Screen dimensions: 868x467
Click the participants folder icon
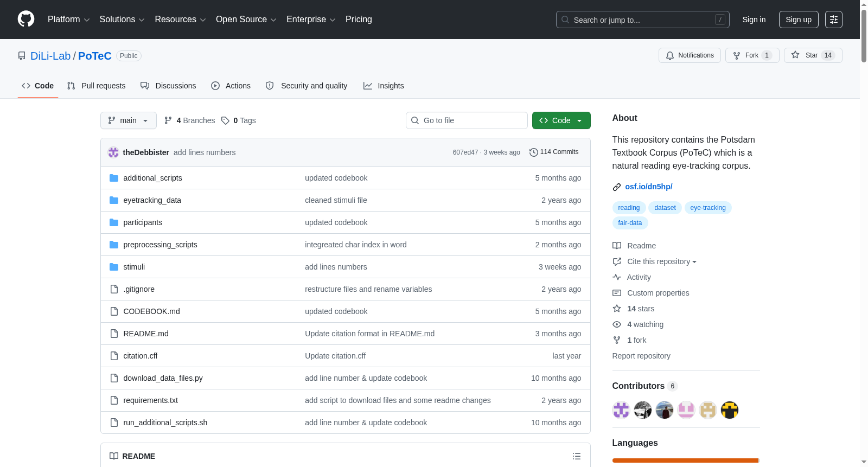click(114, 222)
